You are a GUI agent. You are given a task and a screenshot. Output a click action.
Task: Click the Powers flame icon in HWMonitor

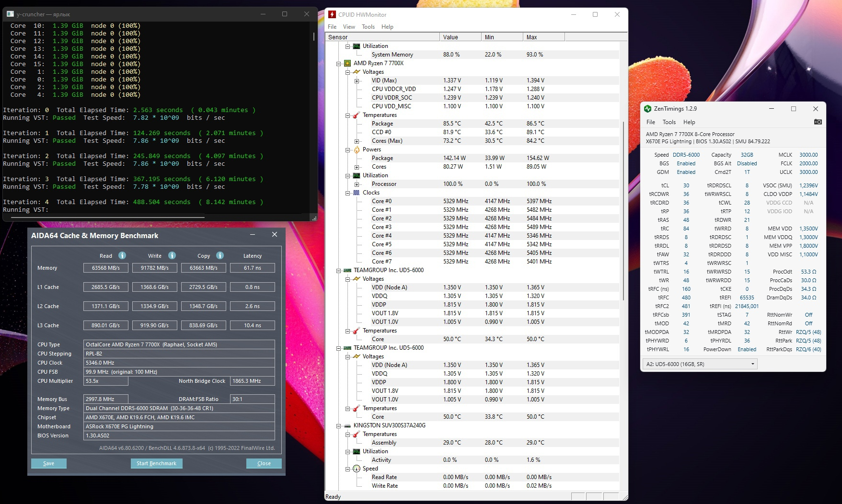pos(357,149)
